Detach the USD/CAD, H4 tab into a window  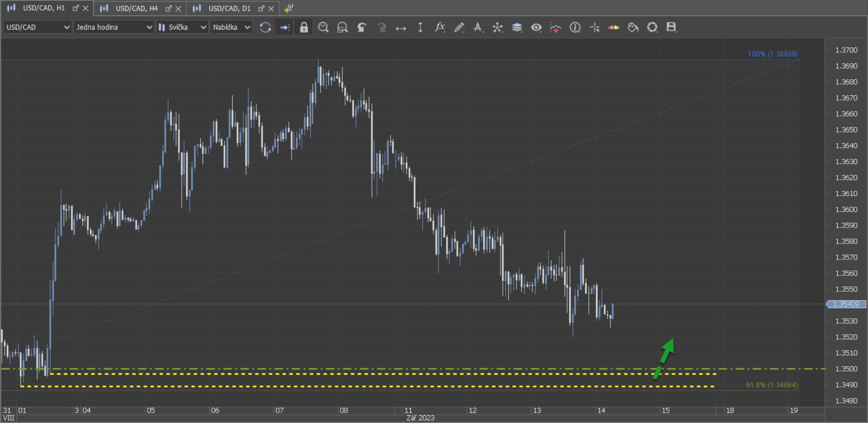(168, 8)
